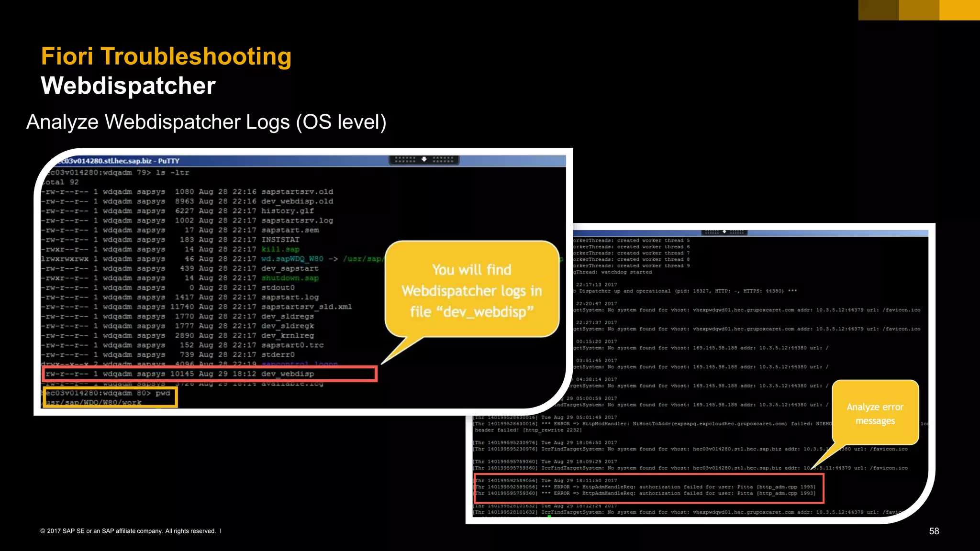Click the 'Tue Aug 29 05:01:49 2017' log line

pos(546,417)
